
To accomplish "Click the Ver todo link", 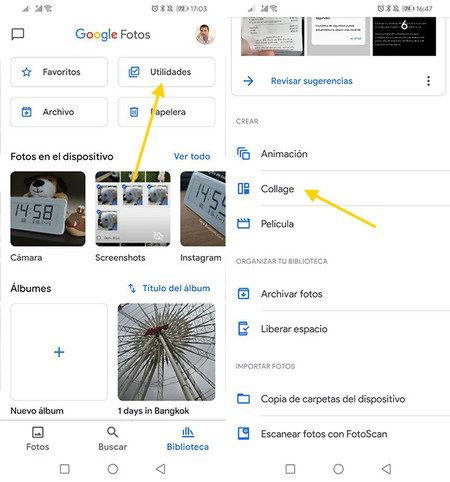I will (192, 156).
